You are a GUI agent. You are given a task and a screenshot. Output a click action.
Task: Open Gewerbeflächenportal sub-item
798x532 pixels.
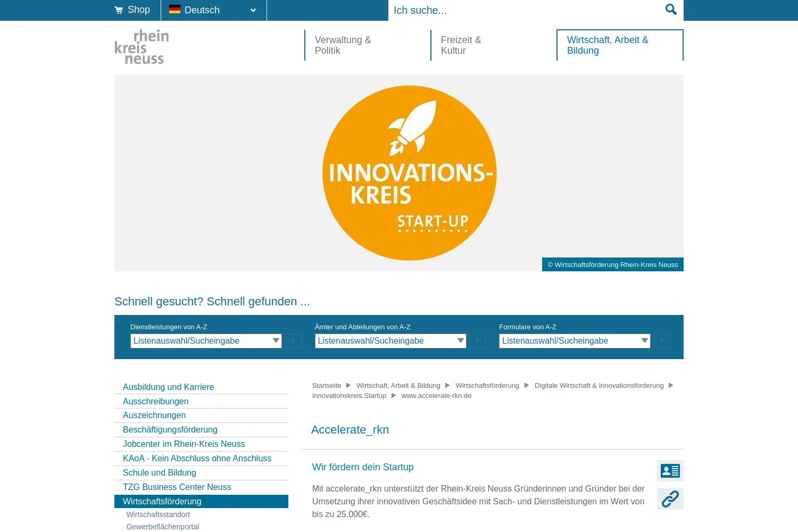(x=162, y=527)
